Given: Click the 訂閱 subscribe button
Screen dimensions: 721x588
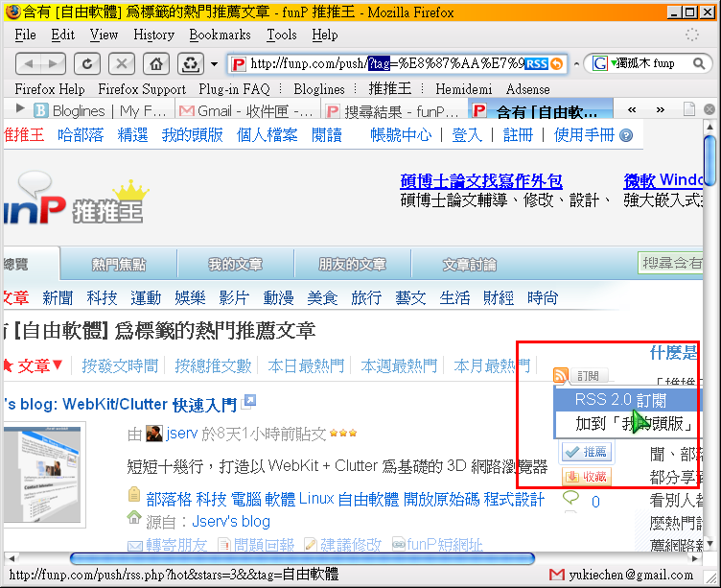Looking at the screenshot, I should 589,376.
